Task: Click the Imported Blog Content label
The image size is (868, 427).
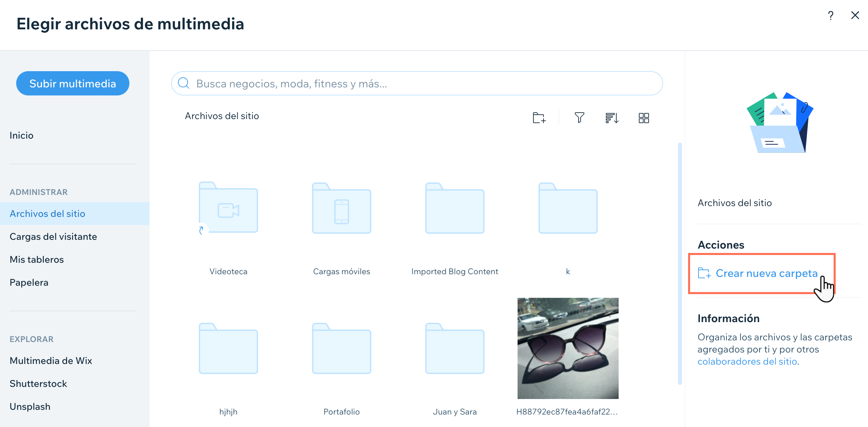Action: tap(455, 272)
